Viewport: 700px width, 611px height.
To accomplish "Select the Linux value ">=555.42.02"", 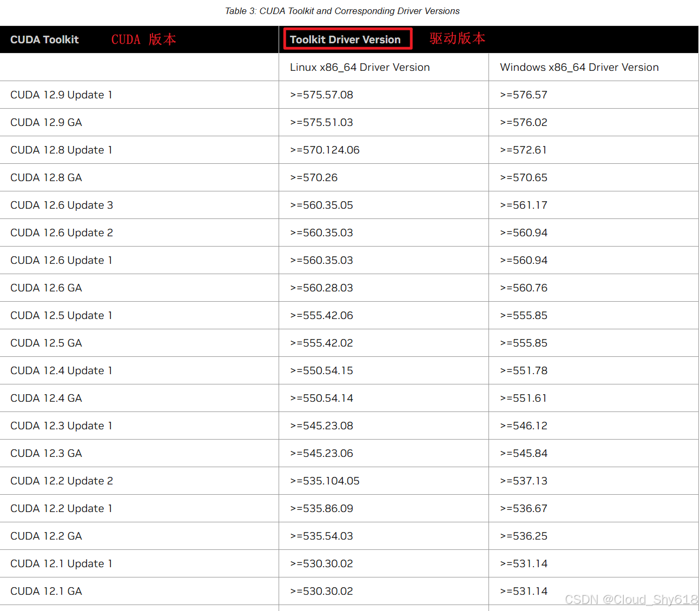I will [321, 343].
